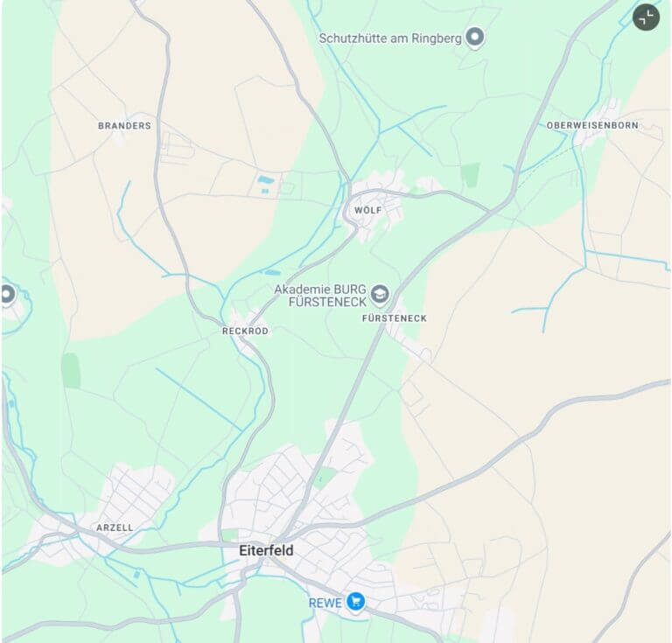Collapse the fullscreen map view
672x643 pixels.
646,17
